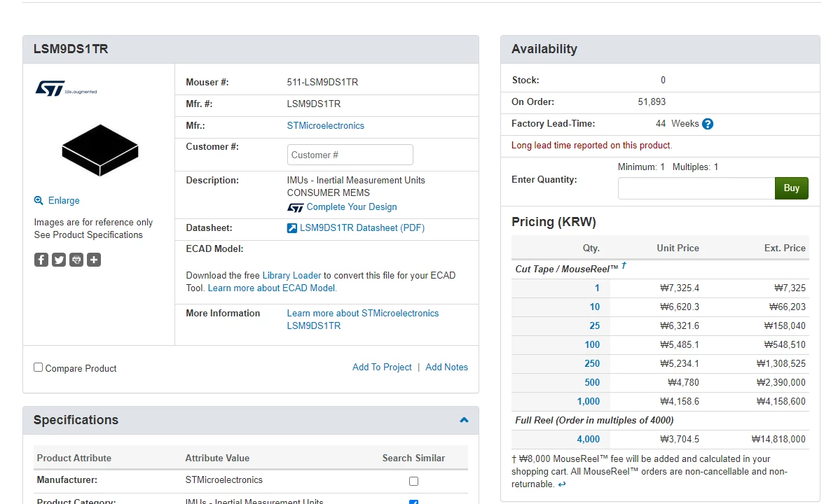838x504 pixels.
Task: Click the print icon under product image
Action: [x=76, y=260]
